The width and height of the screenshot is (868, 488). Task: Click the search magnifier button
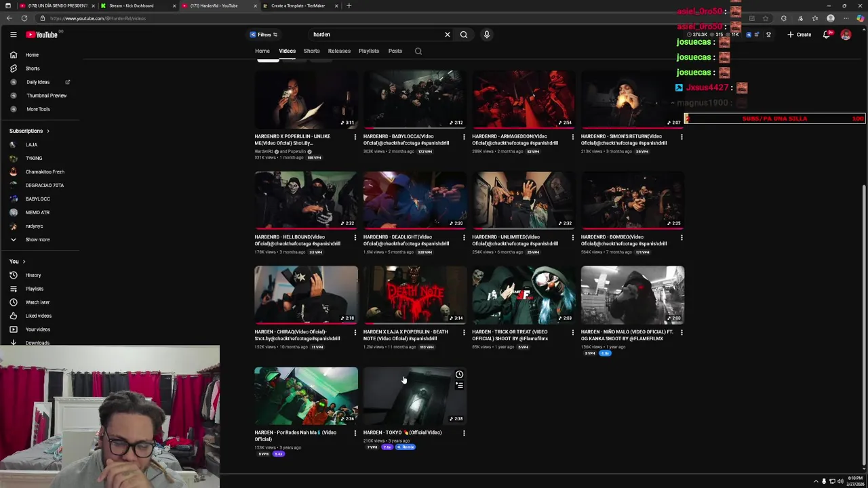point(464,35)
